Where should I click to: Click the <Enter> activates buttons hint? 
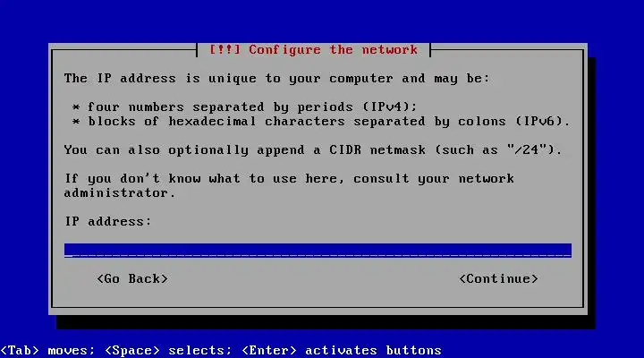(x=342, y=350)
